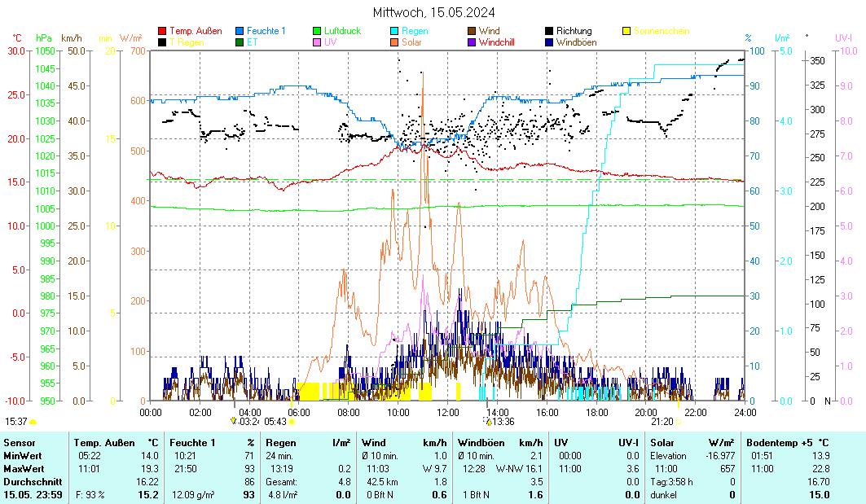Viewport: 866px width, 504px height.
Task: Click the pink UV legend swatch
Action: pyautogui.click(x=316, y=42)
